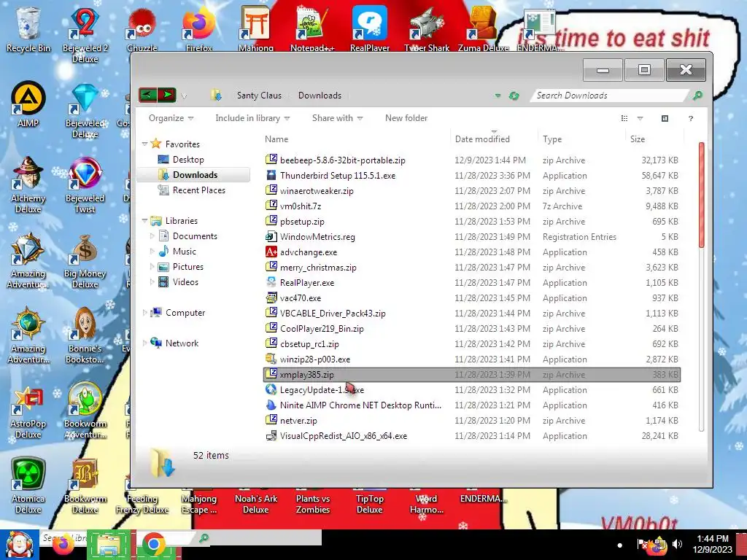Click the volume speaker tray icon

[x=677, y=544]
